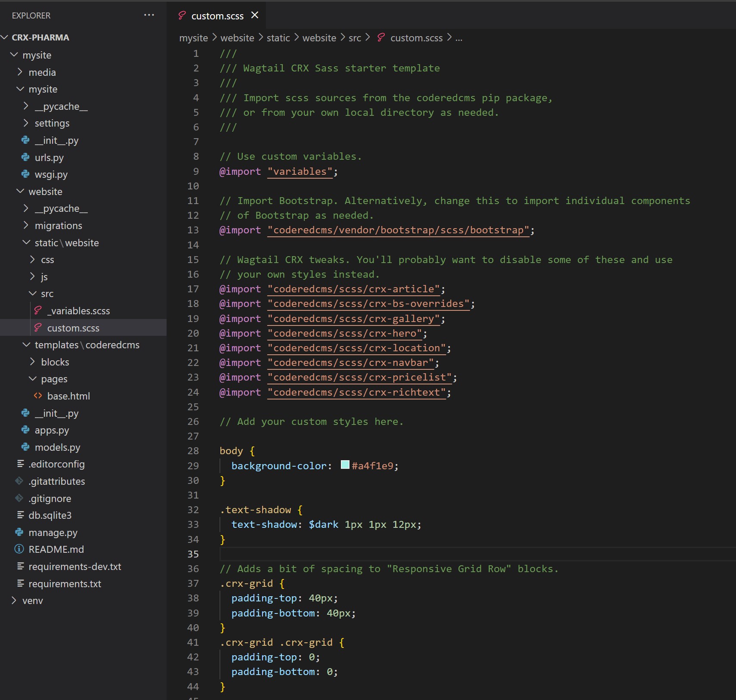Expand the migrations folder
Screen dimensions: 736x700
coord(26,225)
